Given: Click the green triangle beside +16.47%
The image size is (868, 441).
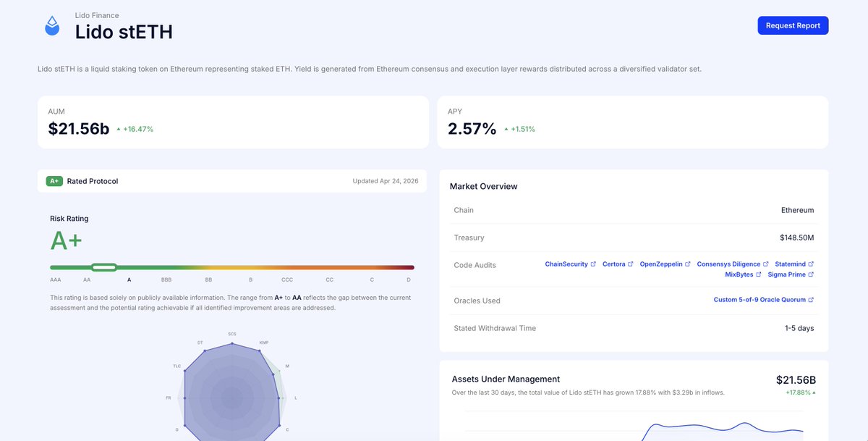Looking at the screenshot, I should click(x=119, y=129).
